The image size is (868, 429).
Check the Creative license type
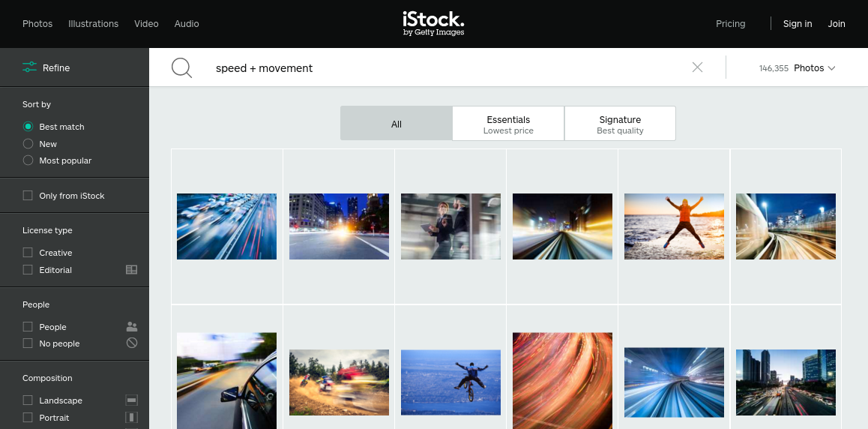28,253
